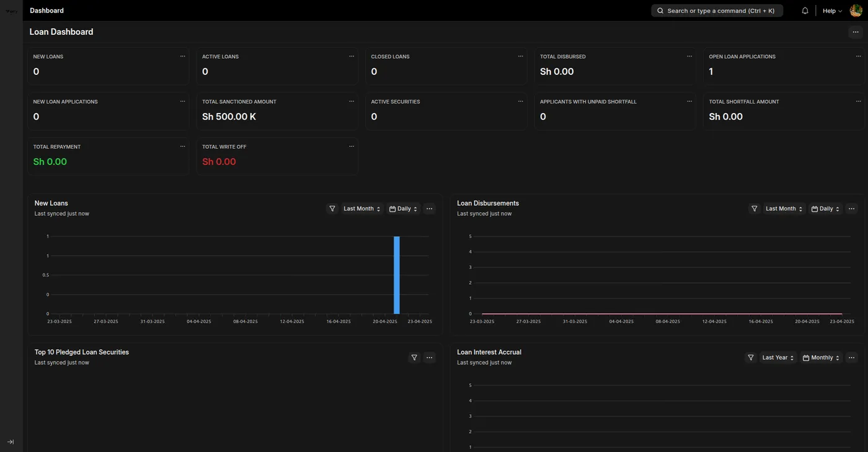Click the Sh 500.00 K sanctioned amount
This screenshot has width=868, height=452.
[x=229, y=117]
